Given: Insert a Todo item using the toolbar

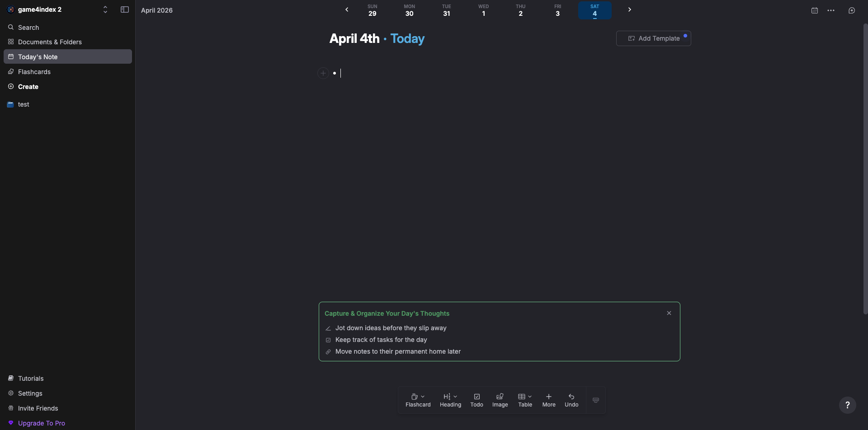Looking at the screenshot, I should pyautogui.click(x=477, y=400).
